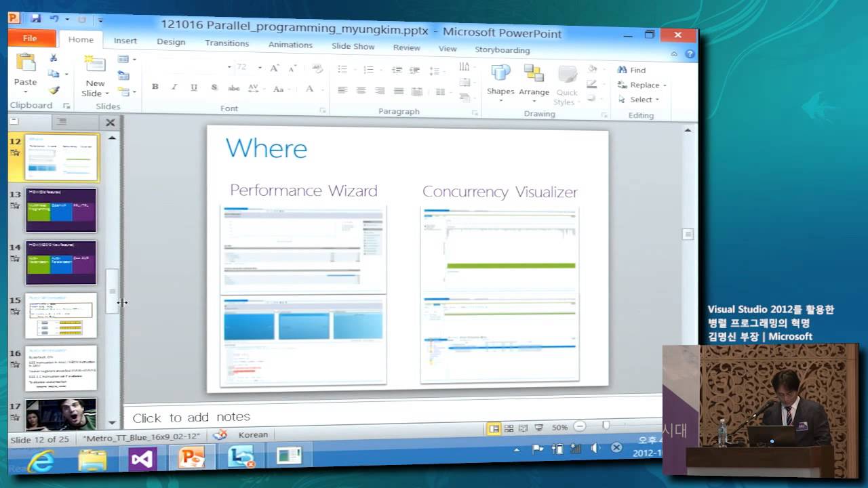
Task: Open the Replace dropdown arrow
Action: tap(665, 85)
